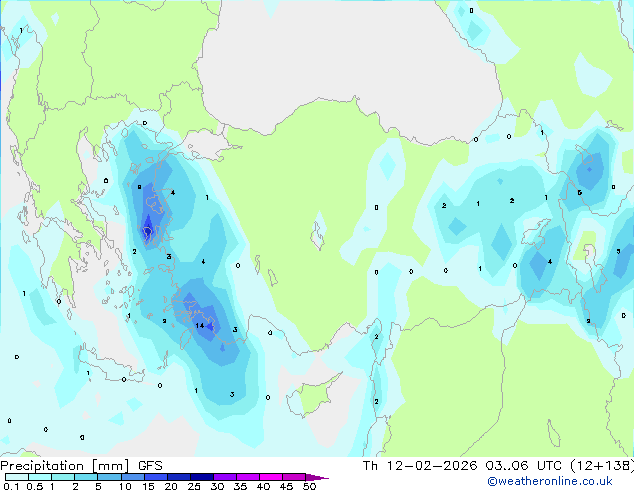The height and width of the screenshot is (490, 634).
Task: Click the "Precipitation" title word
Action: pos(42,466)
